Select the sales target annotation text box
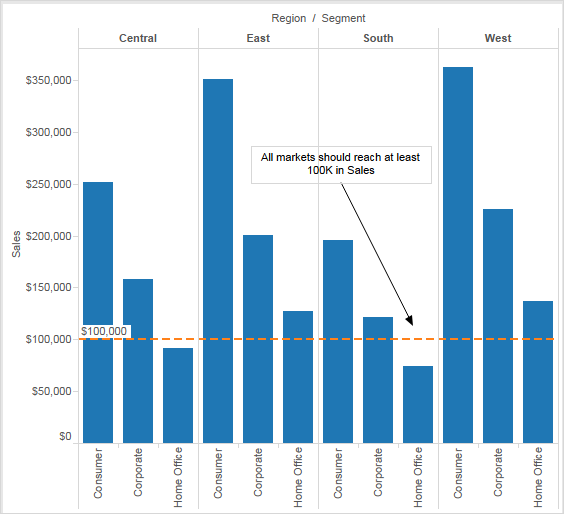 (341, 165)
